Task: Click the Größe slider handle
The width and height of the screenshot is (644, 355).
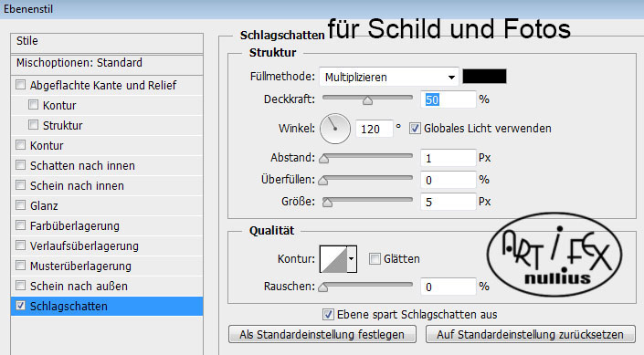Action: point(327,203)
